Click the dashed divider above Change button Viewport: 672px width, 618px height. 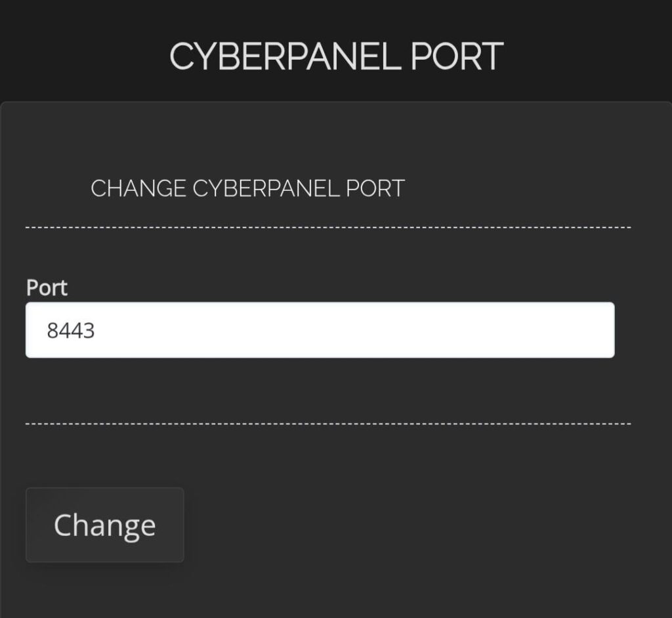(328, 424)
